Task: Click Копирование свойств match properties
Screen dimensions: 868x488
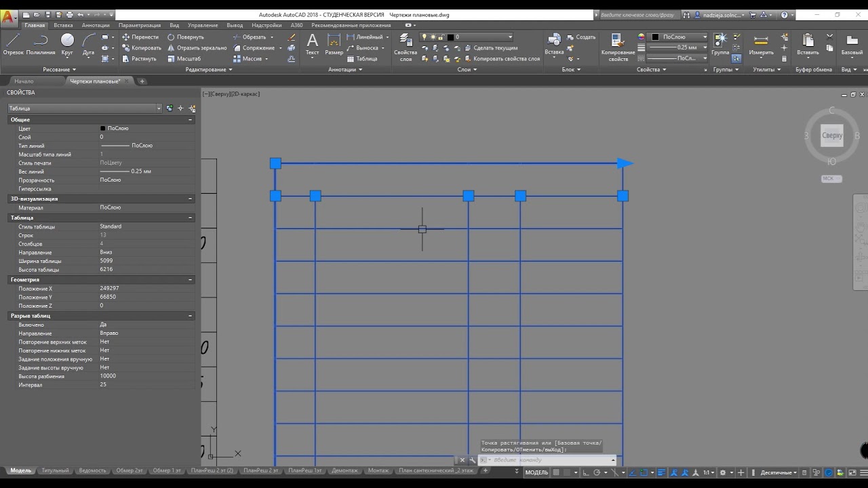Action: tap(618, 47)
